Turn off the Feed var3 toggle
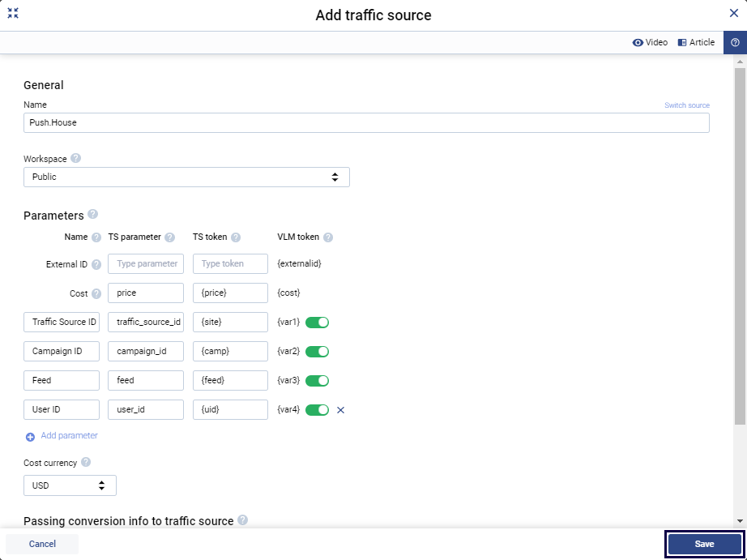This screenshot has width=747, height=560. pyautogui.click(x=317, y=381)
